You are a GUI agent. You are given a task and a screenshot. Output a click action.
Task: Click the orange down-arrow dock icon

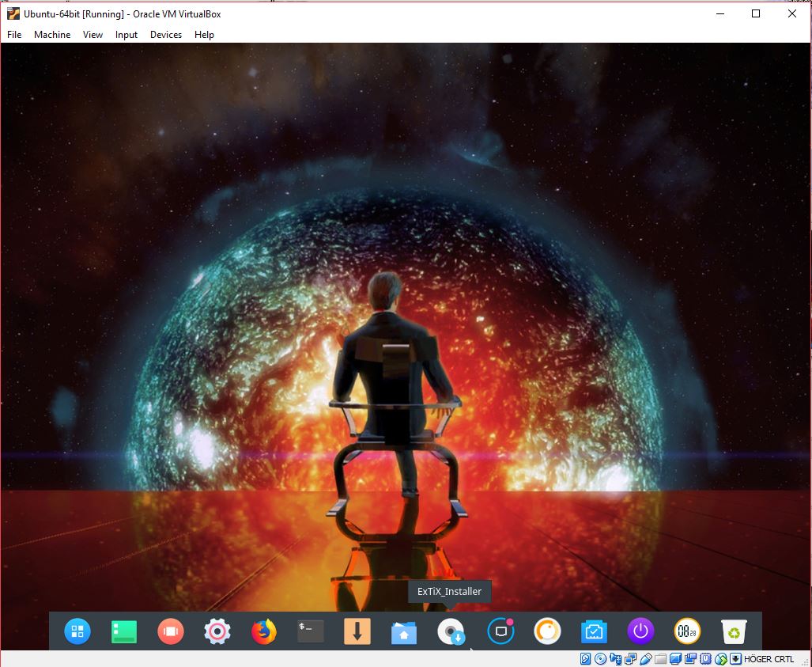[x=357, y=631]
